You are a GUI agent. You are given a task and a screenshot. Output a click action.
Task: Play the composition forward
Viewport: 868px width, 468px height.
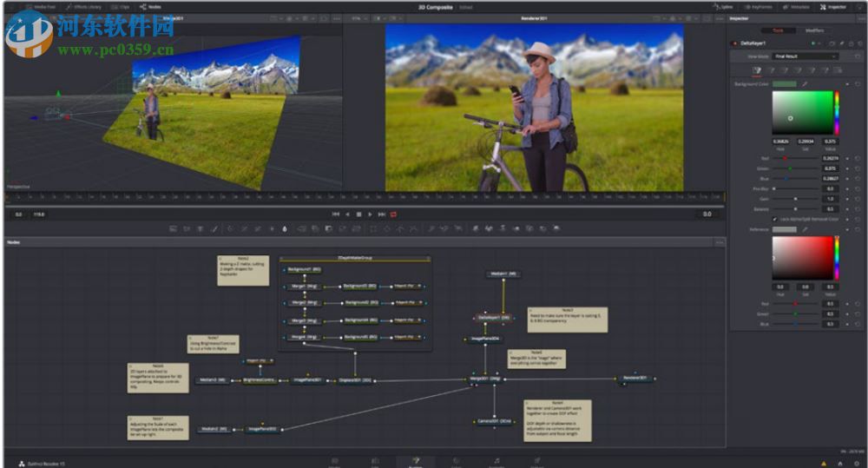click(x=370, y=214)
